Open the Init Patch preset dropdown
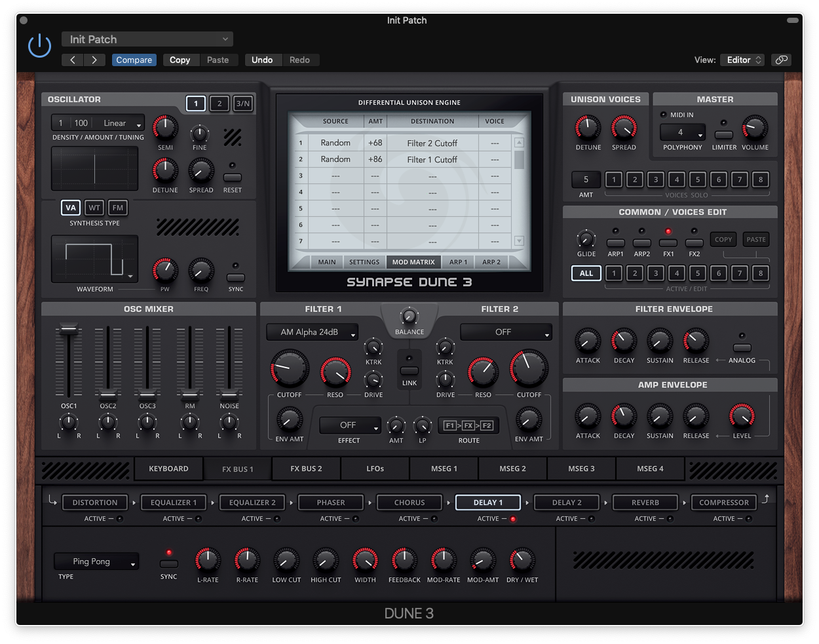819x644 pixels. click(147, 39)
